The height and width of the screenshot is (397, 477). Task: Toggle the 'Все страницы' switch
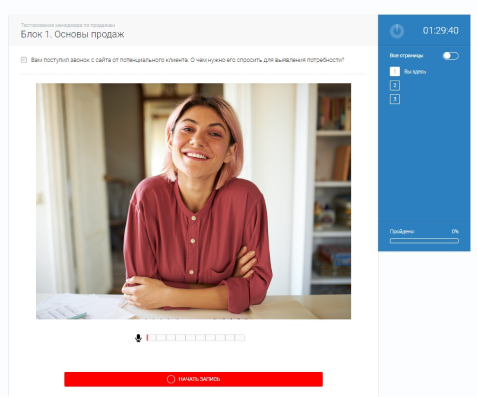pyautogui.click(x=451, y=56)
